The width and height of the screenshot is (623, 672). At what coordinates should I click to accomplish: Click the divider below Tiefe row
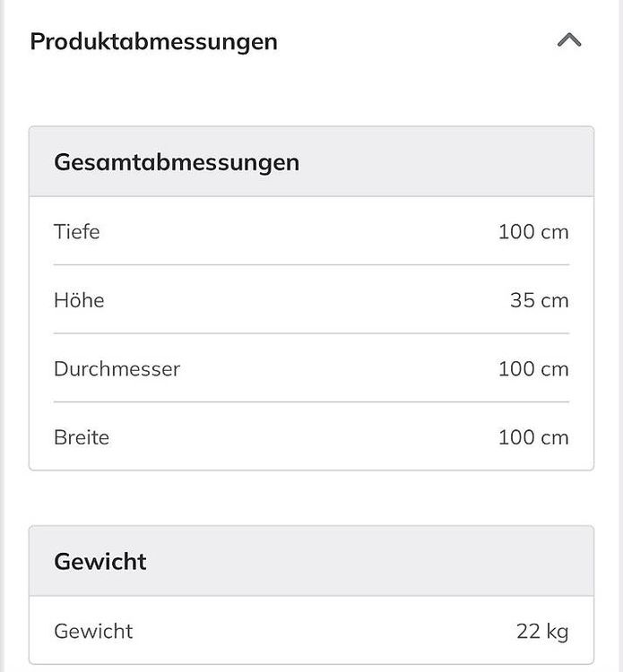(311, 265)
